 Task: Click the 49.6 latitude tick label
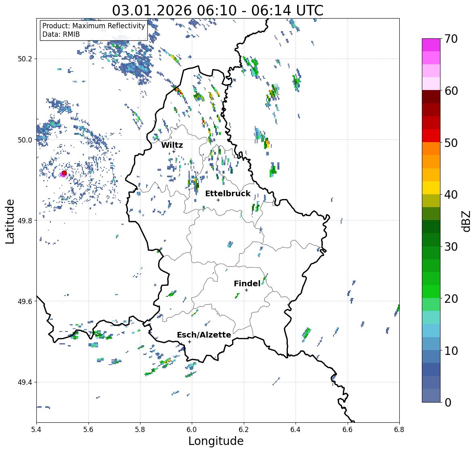[25, 301]
